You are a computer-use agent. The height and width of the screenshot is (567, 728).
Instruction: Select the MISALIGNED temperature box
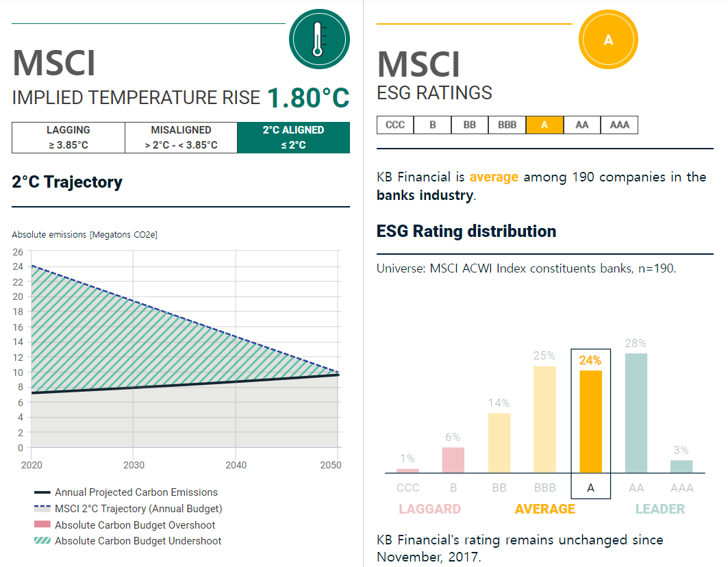(x=181, y=138)
